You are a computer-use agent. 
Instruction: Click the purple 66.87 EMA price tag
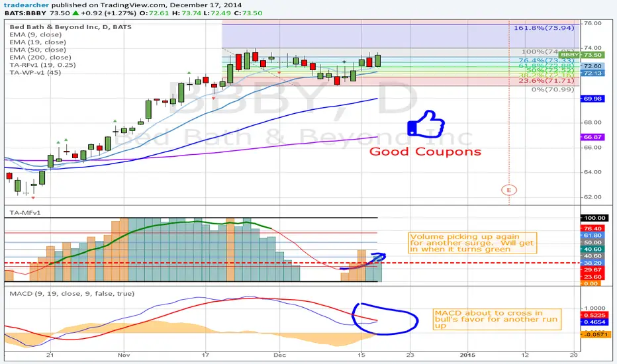click(x=593, y=137)
